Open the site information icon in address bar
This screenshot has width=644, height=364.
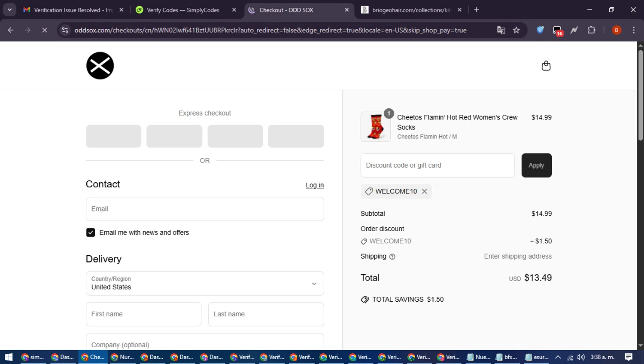(x=65, y=30)
